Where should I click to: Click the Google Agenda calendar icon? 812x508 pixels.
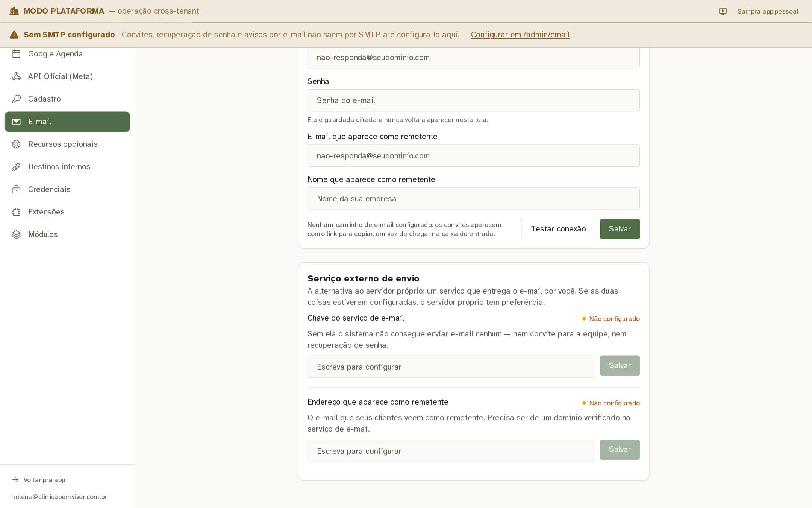(16, 54)
